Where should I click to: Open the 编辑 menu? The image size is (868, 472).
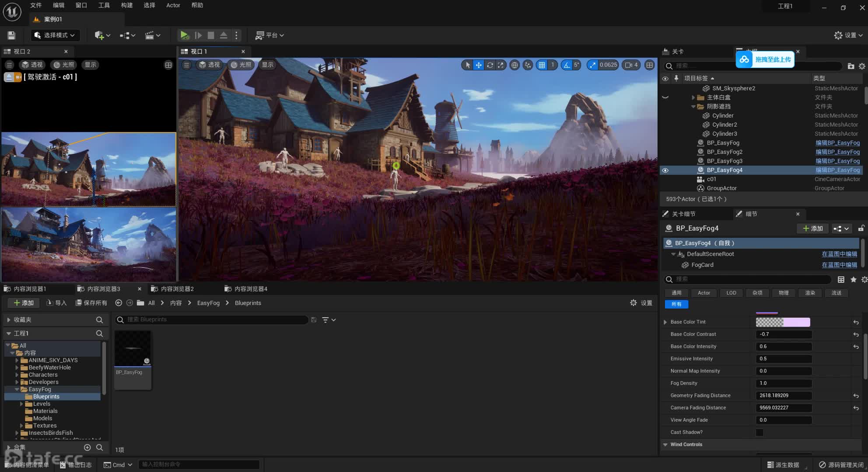coord(58,5)
